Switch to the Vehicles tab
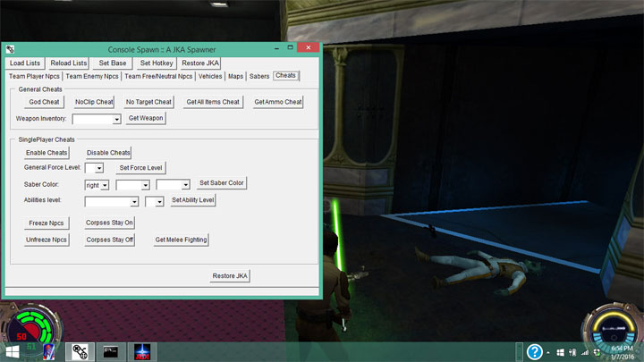Screen dimensions: 644x362 210,77
